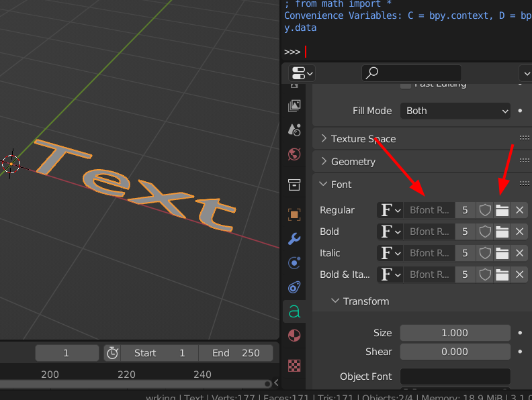Open a font file for Bold
Screen dimensions: 532x400
pos(502,232)
